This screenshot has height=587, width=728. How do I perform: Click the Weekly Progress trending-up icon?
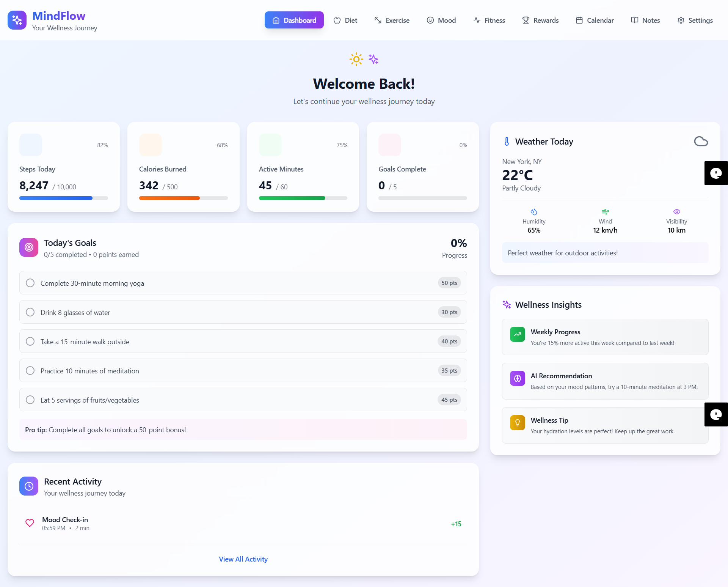[517, 334]
